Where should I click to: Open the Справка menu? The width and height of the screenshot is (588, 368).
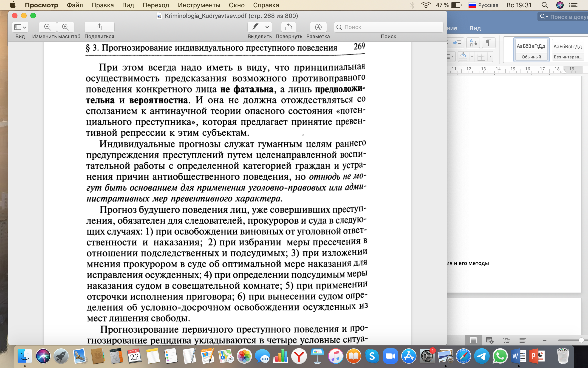[266, 5]
